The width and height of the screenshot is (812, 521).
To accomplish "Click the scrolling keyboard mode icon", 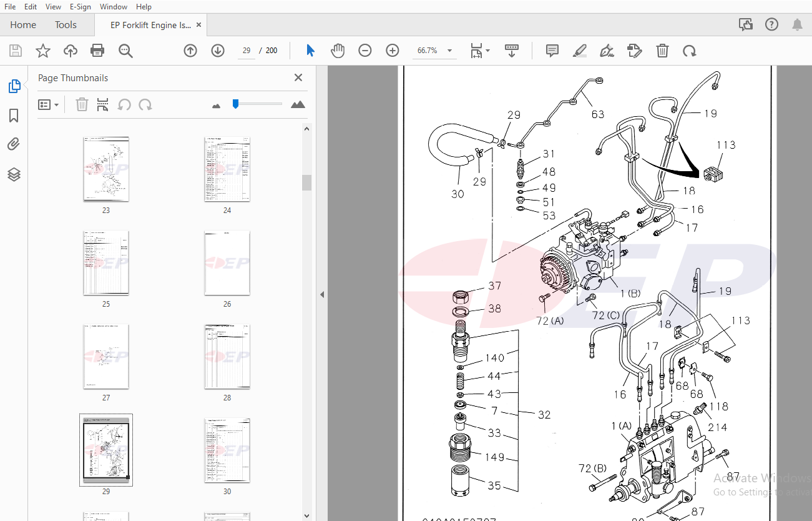I will (512, 51).
